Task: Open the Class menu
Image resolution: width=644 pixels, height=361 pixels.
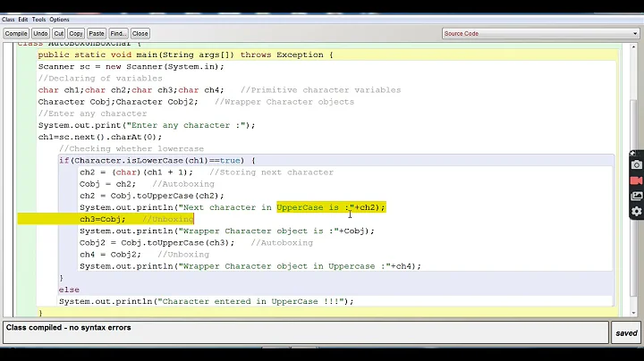Action: tap(9, 19)
